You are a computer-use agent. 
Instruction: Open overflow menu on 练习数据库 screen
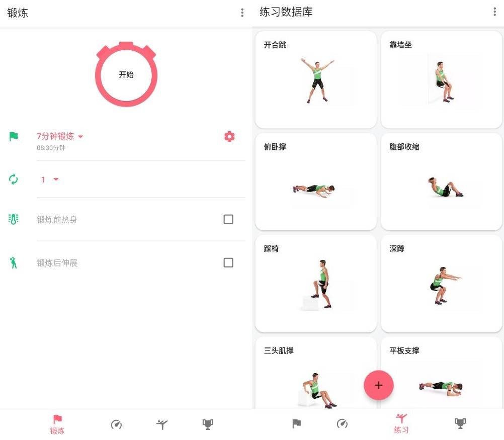494,12
